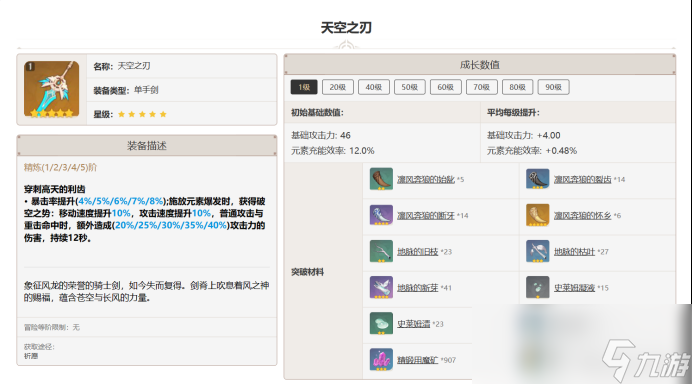Click the 装备类型 单手剑 row

(x=182, y=90)
